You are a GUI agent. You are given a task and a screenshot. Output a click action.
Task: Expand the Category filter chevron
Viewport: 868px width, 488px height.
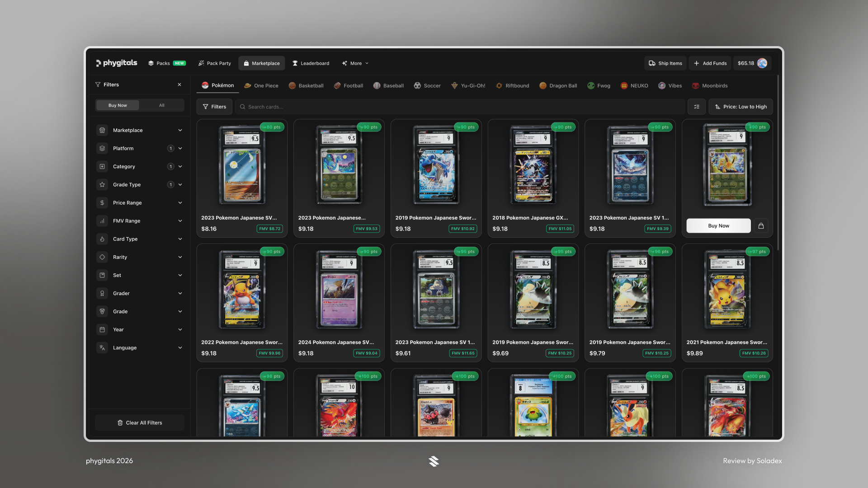point(180,166)
